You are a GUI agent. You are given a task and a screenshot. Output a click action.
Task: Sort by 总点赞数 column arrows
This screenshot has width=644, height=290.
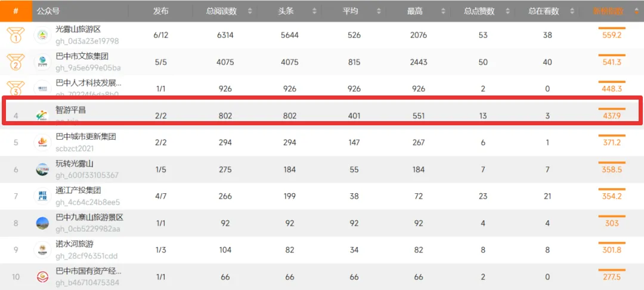click(x=507, y=11)
